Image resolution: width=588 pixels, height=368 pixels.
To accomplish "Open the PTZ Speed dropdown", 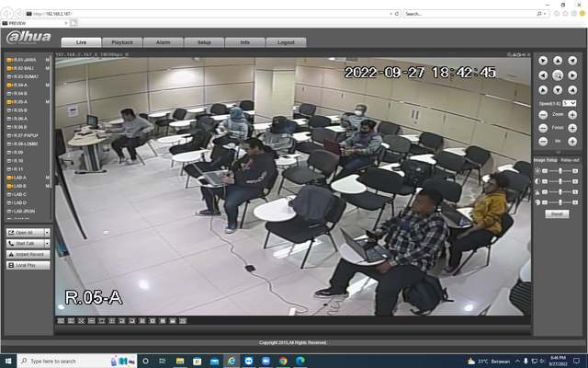I will click(x=569, y=103).
